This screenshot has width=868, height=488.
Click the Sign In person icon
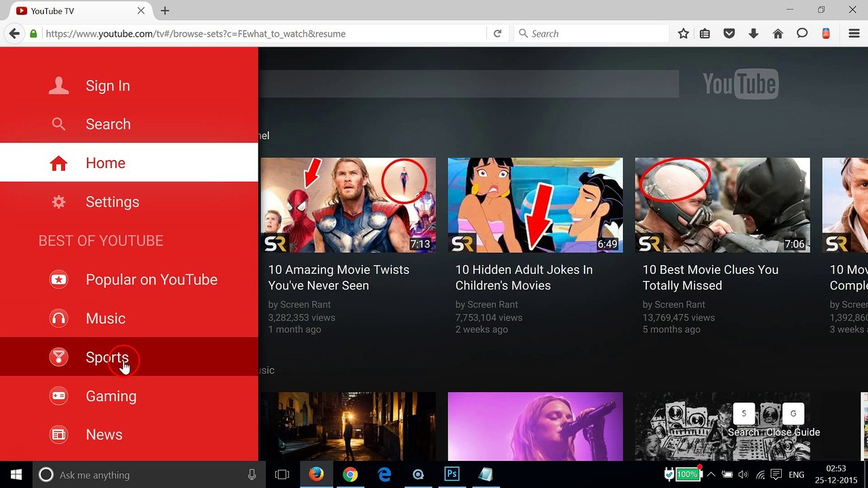[x=59, y=85]
